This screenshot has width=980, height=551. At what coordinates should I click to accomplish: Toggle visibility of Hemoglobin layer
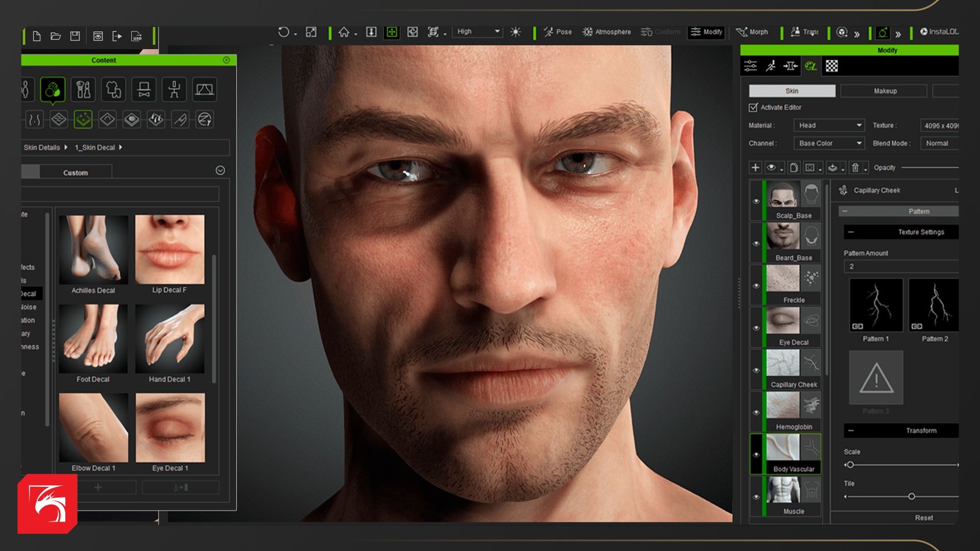756,413
